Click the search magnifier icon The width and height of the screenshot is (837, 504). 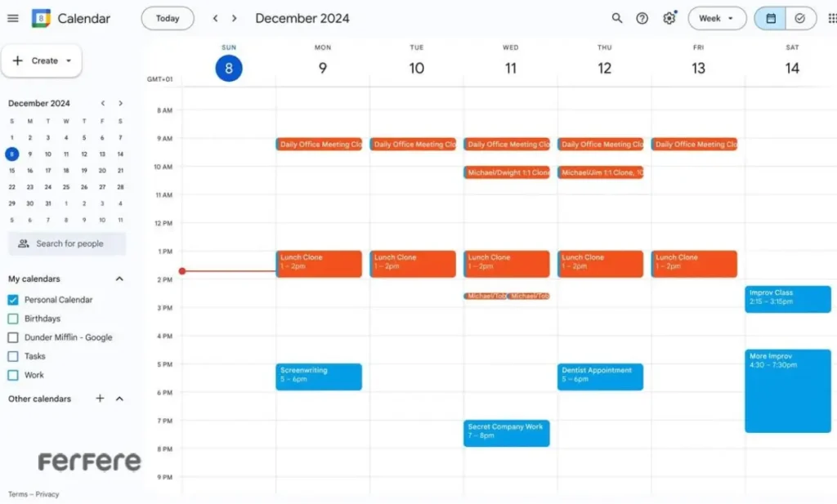tap(617, 18)
